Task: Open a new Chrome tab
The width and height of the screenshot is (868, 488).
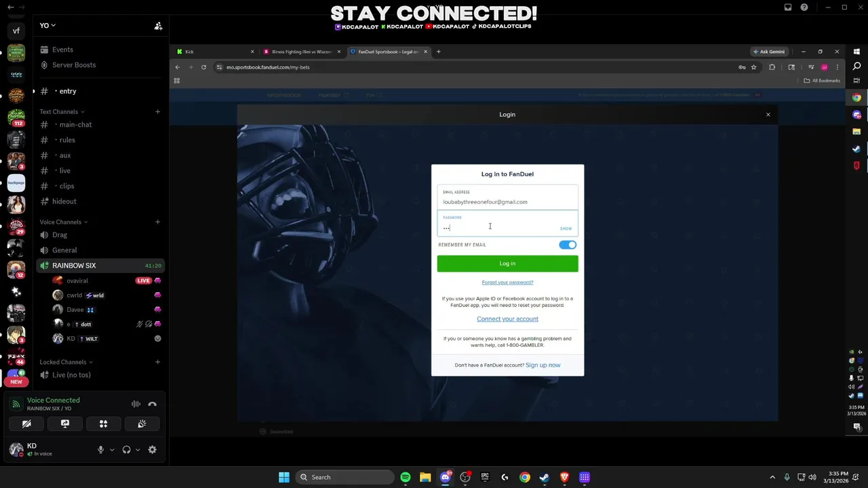Action: pos(438,52)
